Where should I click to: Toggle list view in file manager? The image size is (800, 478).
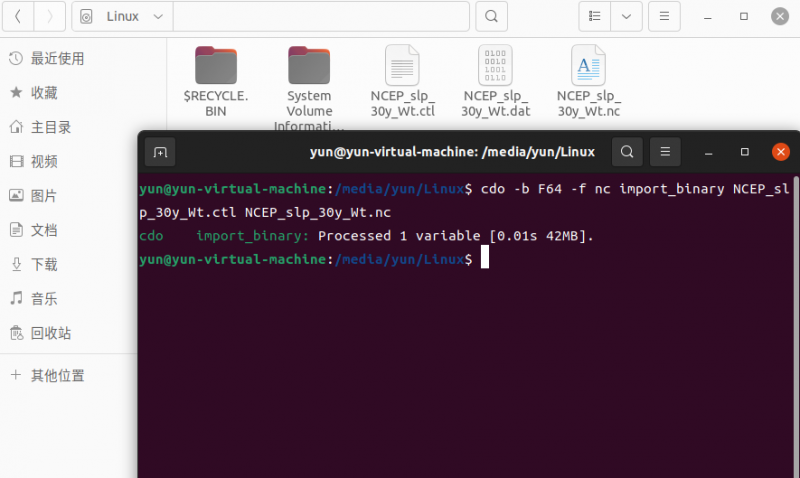tap(595, 16)
